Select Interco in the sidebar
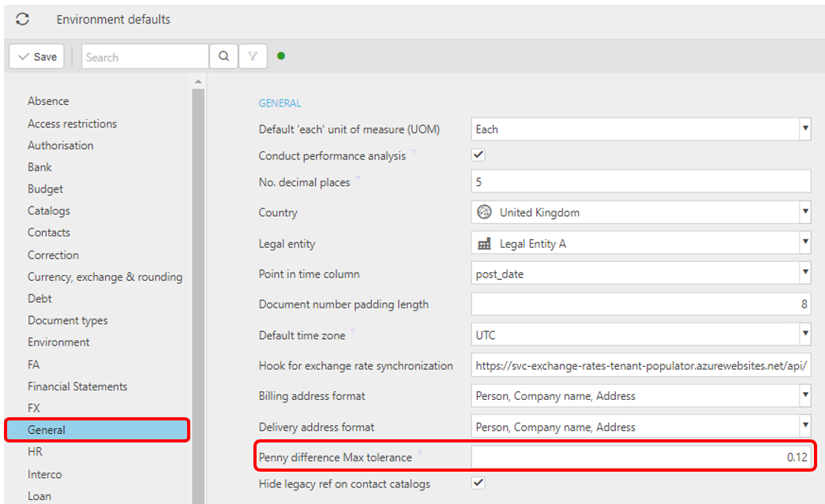Image resolution: width=825 pixels, height=504 pixels. pos(44,475)
